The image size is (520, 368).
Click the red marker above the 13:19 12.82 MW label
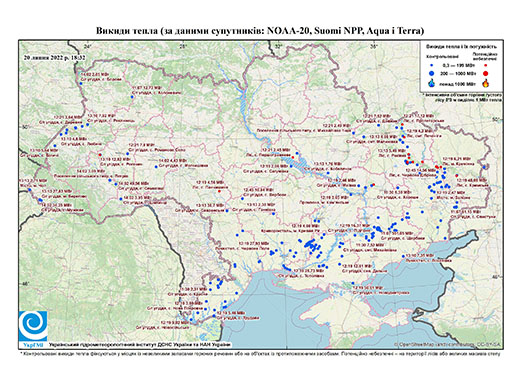[100, 155]
